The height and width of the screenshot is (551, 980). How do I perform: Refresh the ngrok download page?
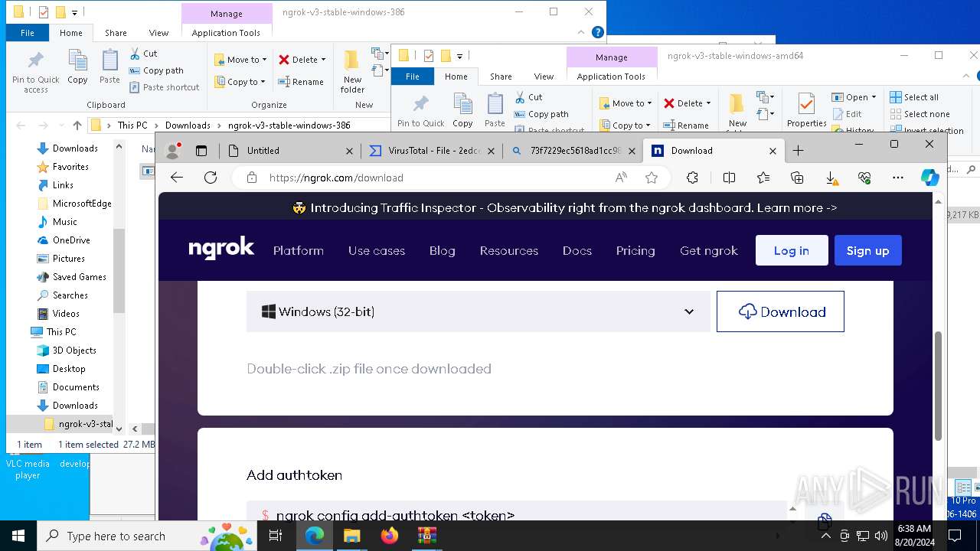click(211, 178)
